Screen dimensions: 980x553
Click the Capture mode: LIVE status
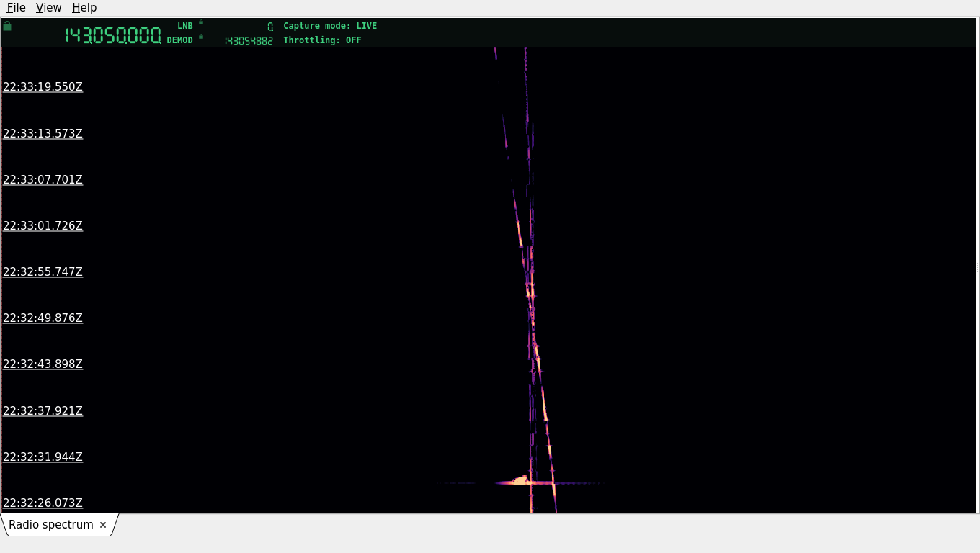(330, 26)
